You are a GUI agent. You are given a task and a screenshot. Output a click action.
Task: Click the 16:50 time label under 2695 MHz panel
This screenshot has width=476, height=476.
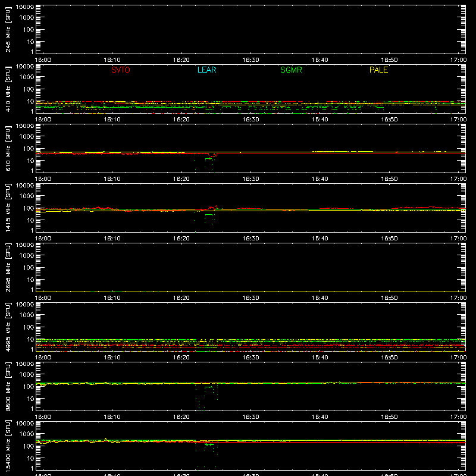(x=389, y=298)
